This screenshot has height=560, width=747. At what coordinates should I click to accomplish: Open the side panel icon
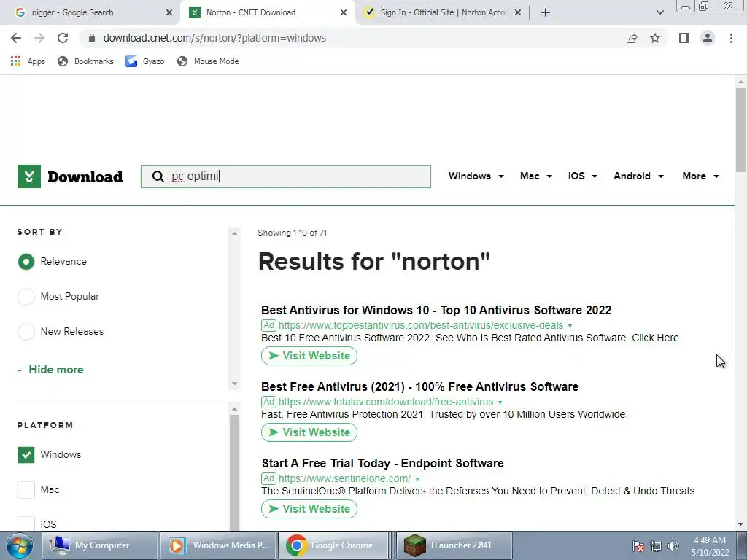[x=684, y=38]
